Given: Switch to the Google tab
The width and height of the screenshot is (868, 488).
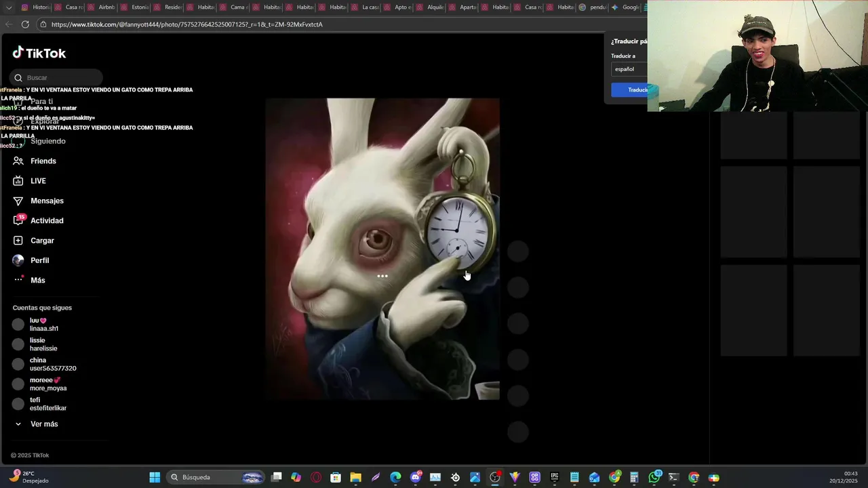Looking at the screenshot, I should tap(625, 7).
